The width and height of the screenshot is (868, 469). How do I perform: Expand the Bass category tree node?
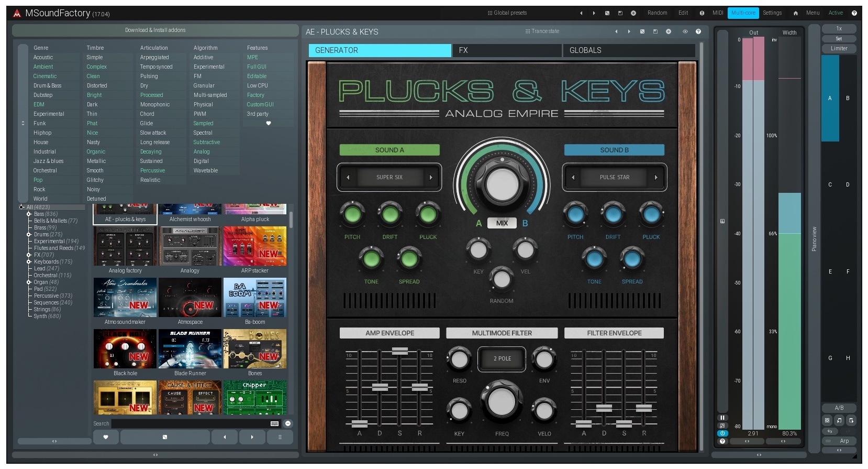(29, 214)
